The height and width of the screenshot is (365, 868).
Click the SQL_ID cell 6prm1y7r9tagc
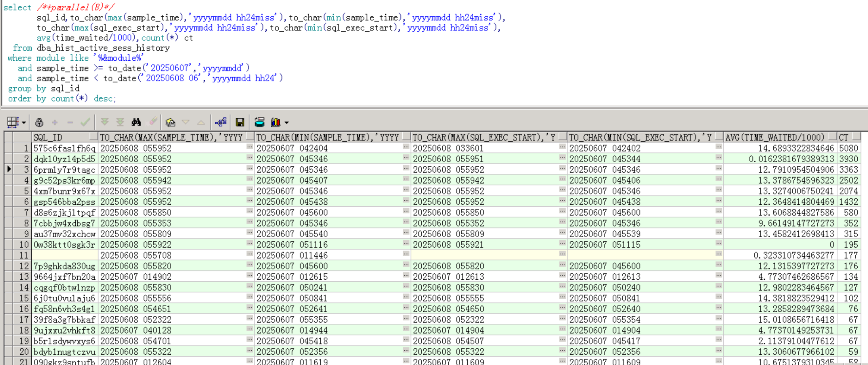(x=65, y=170)
